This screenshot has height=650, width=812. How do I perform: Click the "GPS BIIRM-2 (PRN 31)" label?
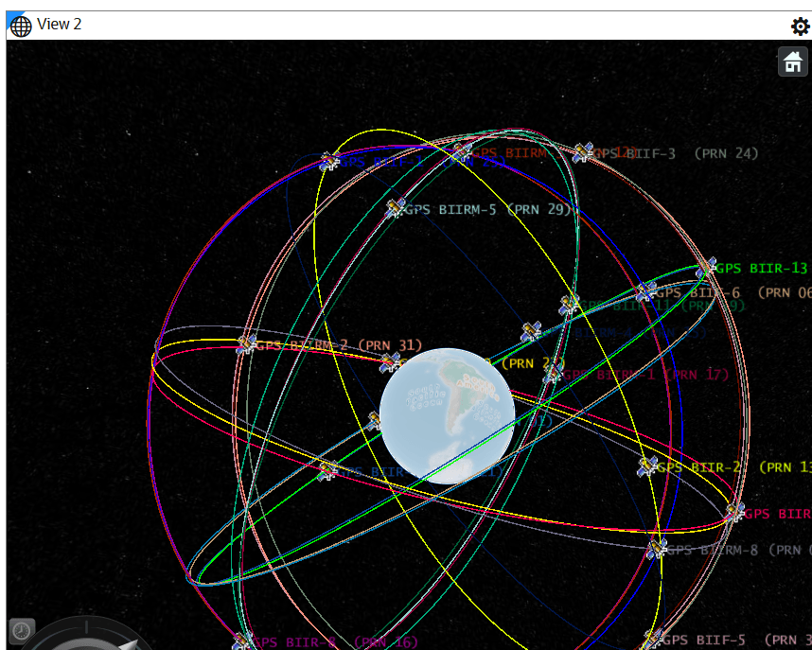[339, 345]
